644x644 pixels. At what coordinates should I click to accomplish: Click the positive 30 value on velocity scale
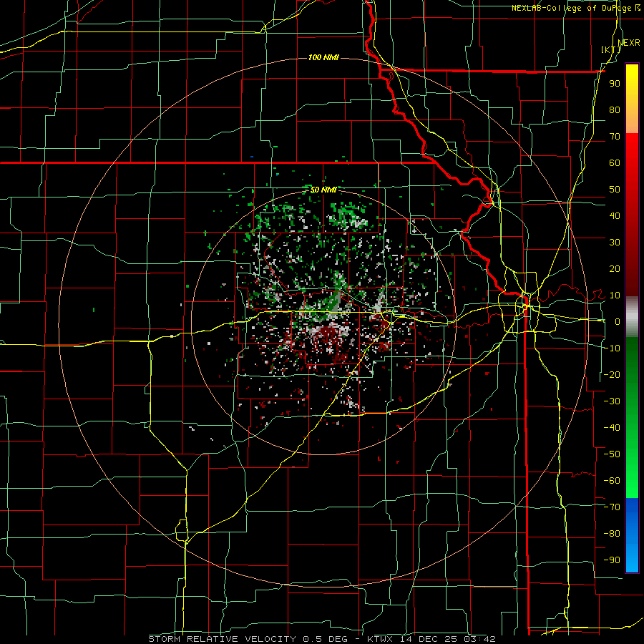[x=615, y=243]
